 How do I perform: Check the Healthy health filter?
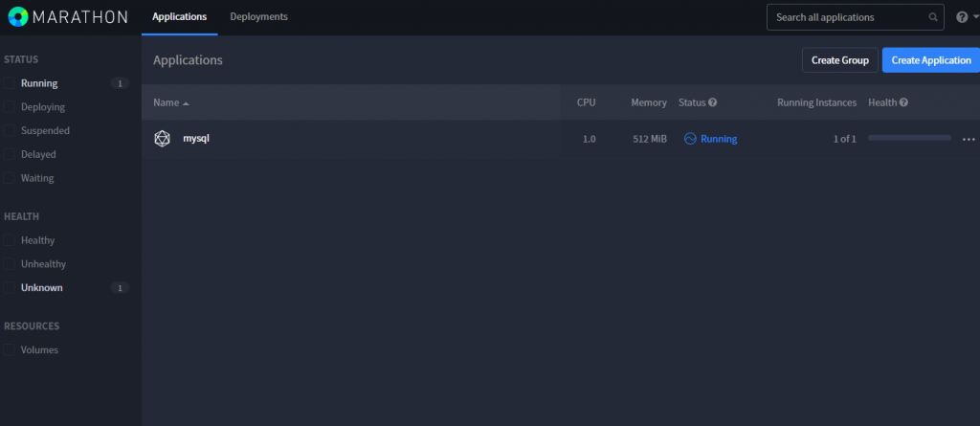pos(9,240)
